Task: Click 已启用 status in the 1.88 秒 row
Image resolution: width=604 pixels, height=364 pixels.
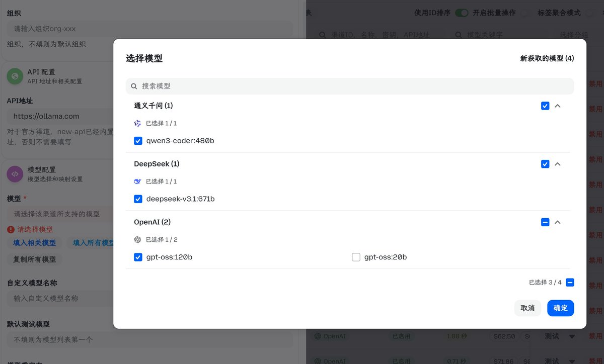Action: point(402,336)
